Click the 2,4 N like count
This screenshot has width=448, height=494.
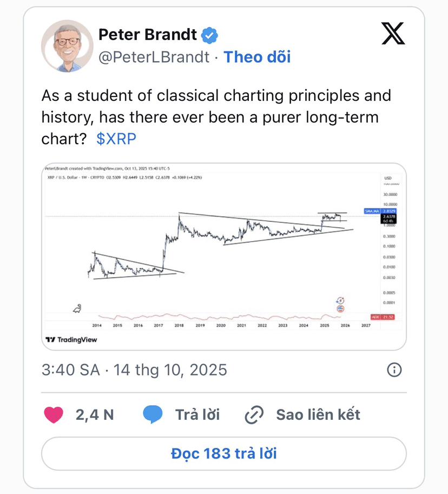(x=95, y=415)
